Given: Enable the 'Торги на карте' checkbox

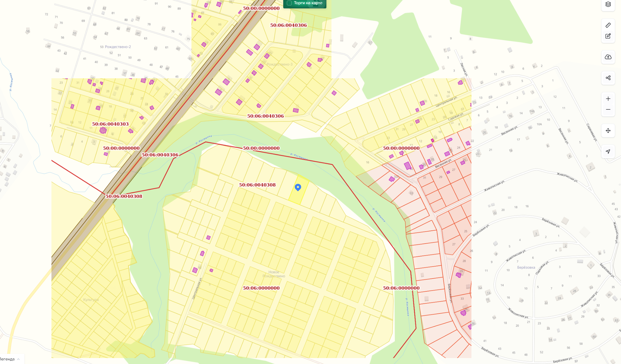Looking at the screenshot, I should pos(289,3).
